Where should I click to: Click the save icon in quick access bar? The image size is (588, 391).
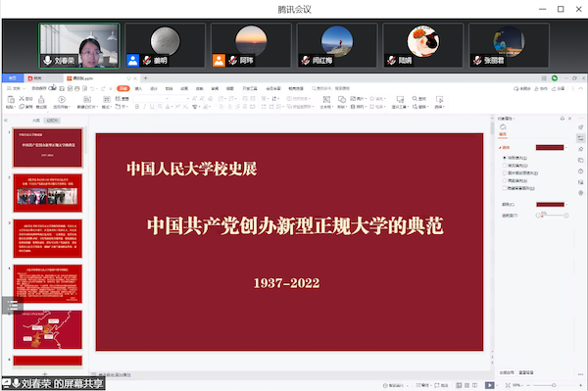pos(62,88)
